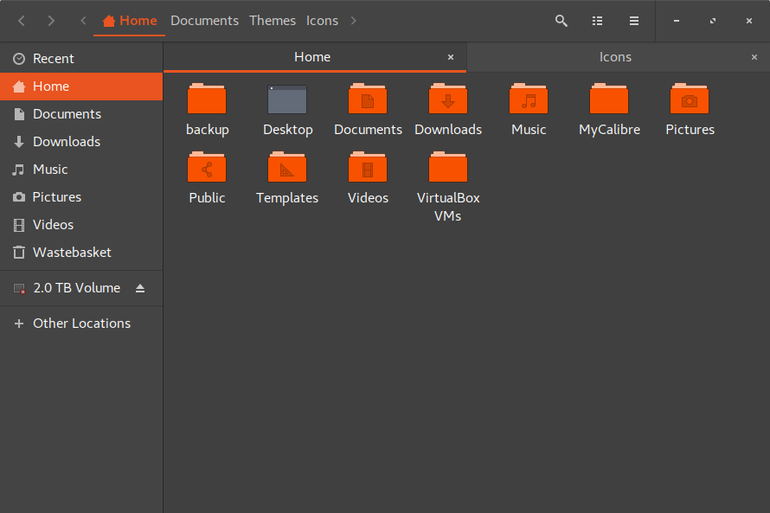Select Home in the path bar
Image resolution: width=770 pixels, height=513 pixels.
pos(130,21)
